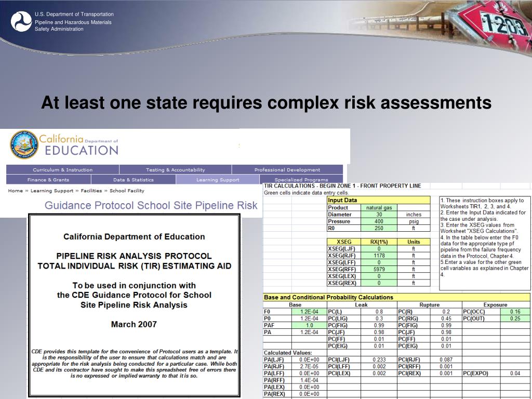Open the Data & Statistics tab

tap(134, 179)
